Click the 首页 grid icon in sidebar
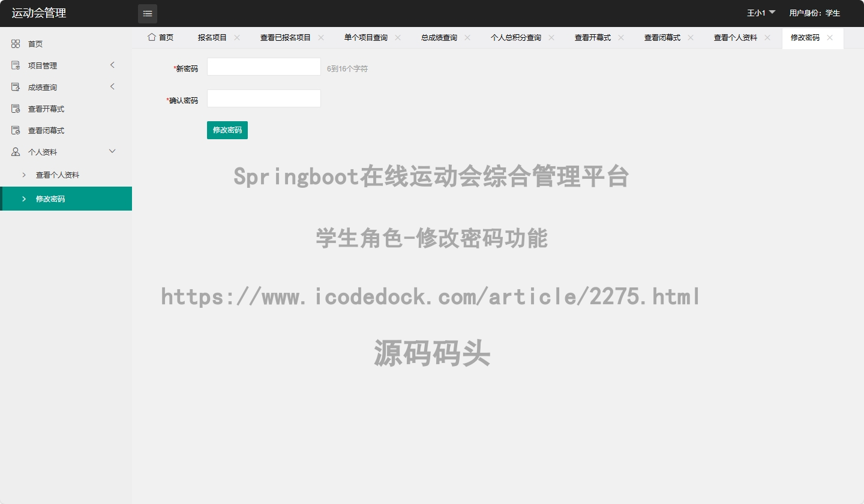Viewport: 864px width, 504px height. coord(16,44)
